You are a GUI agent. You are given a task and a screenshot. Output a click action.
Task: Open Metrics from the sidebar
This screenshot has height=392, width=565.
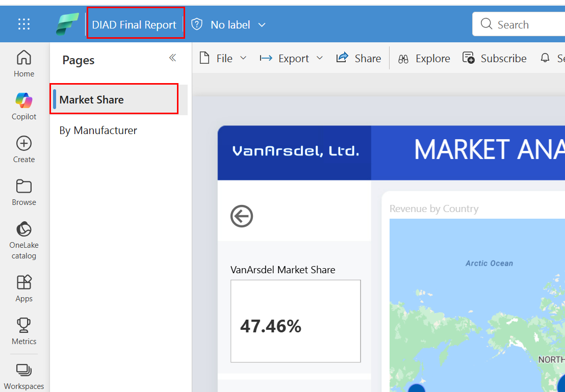coord(24,331)
